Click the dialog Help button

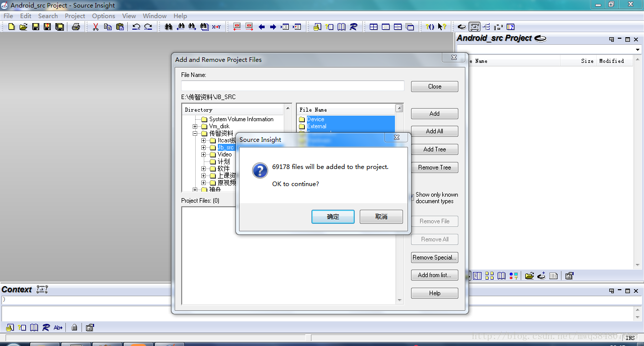[435, 293]
